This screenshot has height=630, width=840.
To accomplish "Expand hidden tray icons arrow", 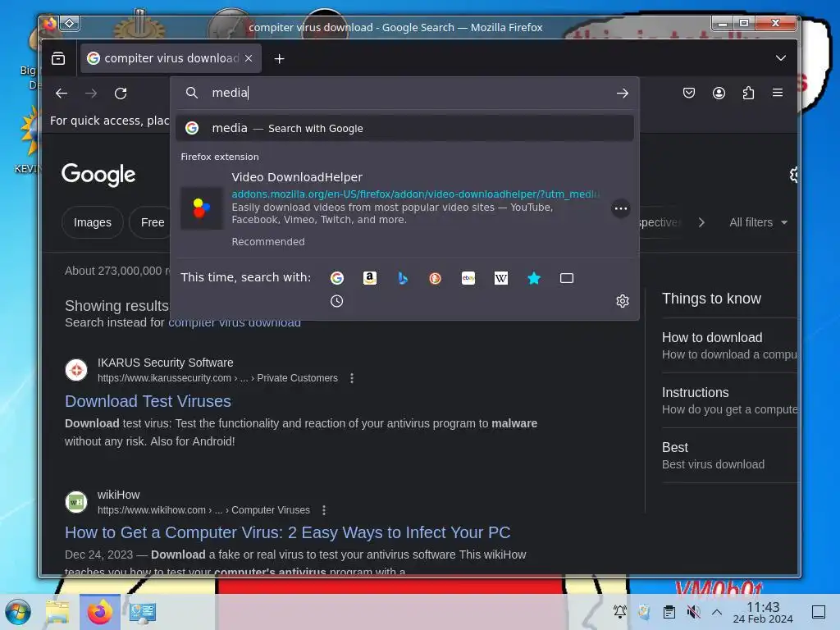I will 717,612.
